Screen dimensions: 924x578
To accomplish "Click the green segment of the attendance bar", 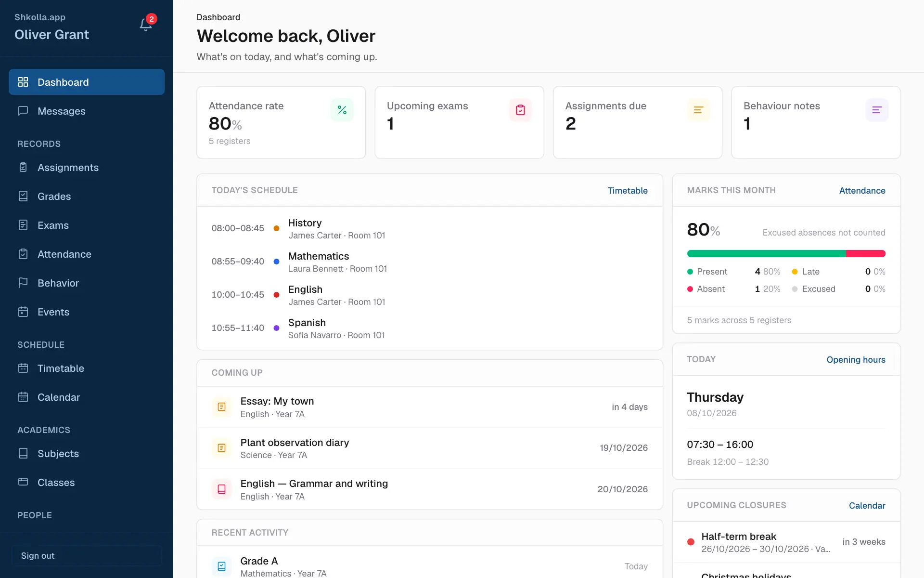I will point(766,253).
